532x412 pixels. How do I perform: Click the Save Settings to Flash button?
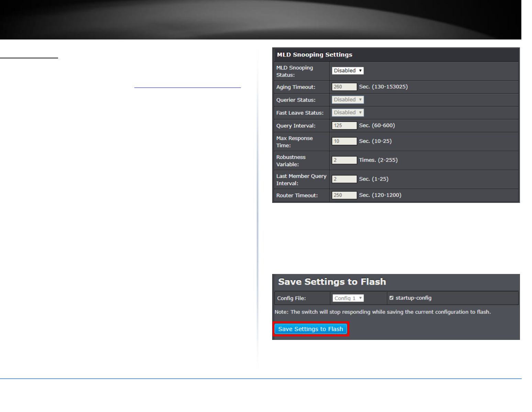click(311, 329)
